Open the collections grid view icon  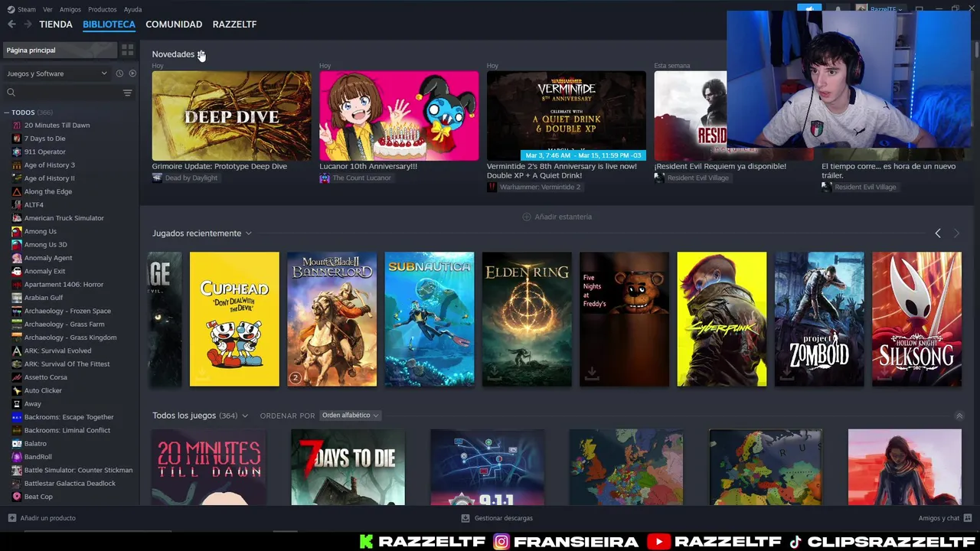pos(127,50)
